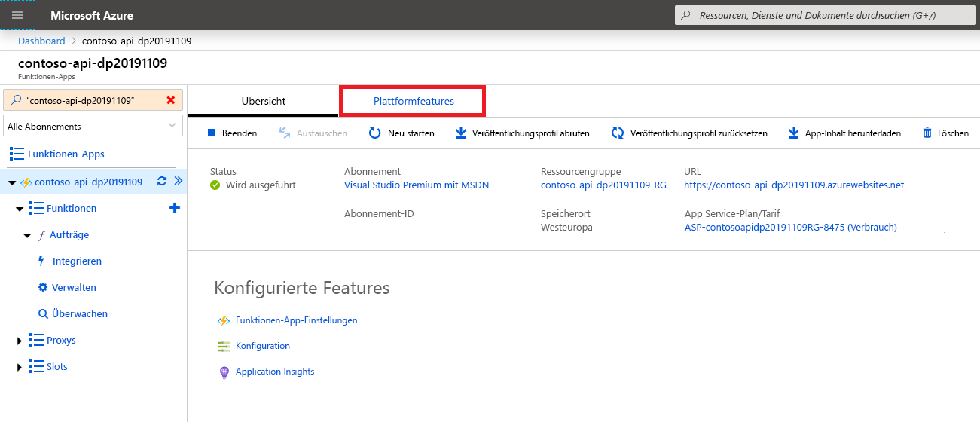Select the Slots tree item
980x422 pixels.
(x=57, y=366)
